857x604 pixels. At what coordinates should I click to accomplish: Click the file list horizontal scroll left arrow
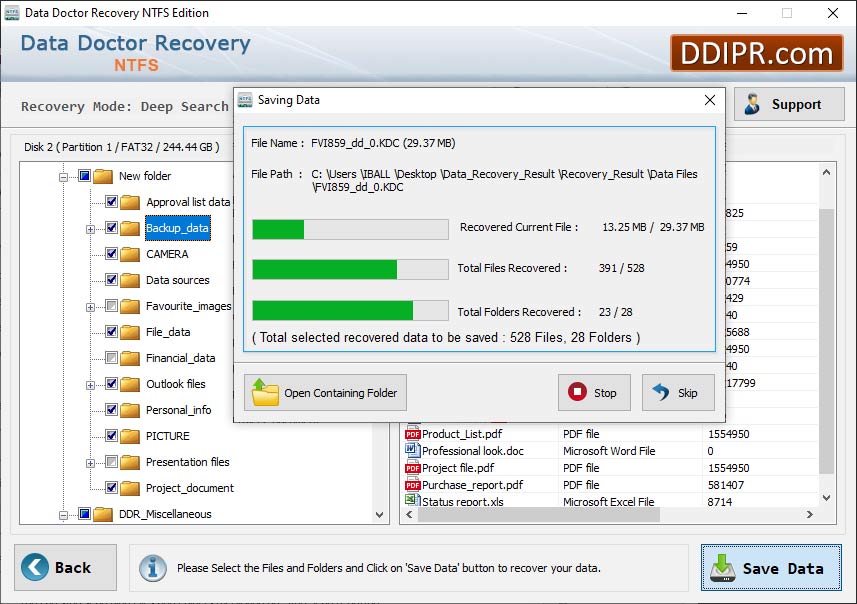pyautogui.click(x=409, y=514)
